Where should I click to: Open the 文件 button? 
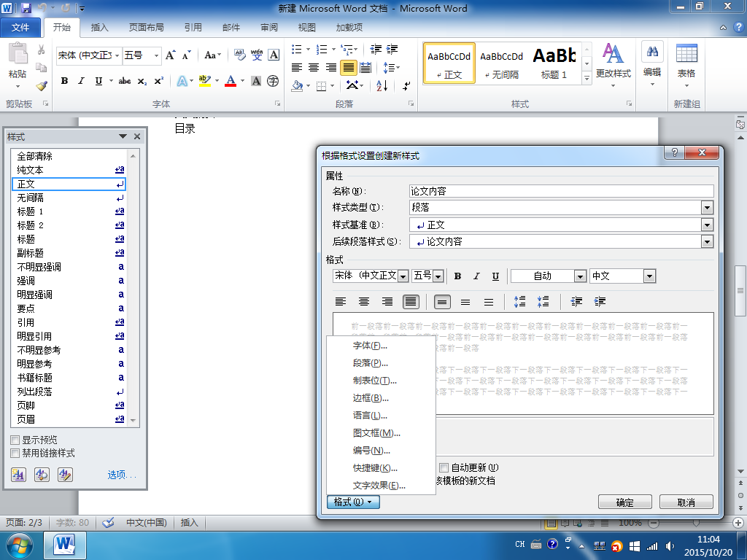[x=20, y=28]
